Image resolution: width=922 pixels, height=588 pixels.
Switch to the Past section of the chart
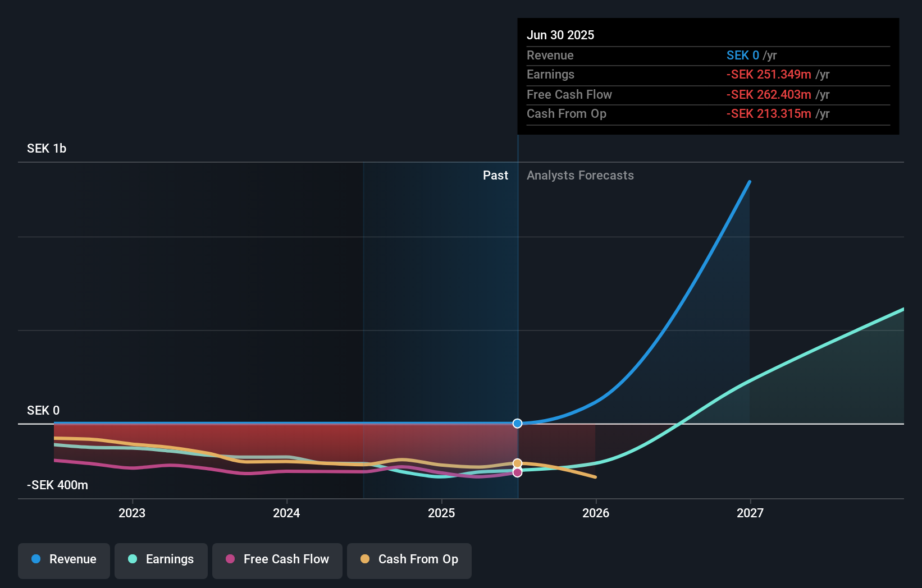coord(495,175)
